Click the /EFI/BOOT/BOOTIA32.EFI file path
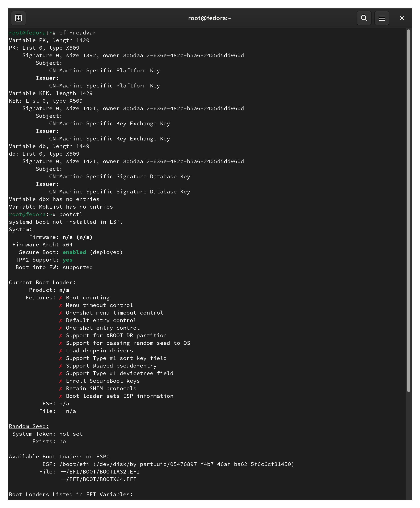420x508 pixels. 103,472
